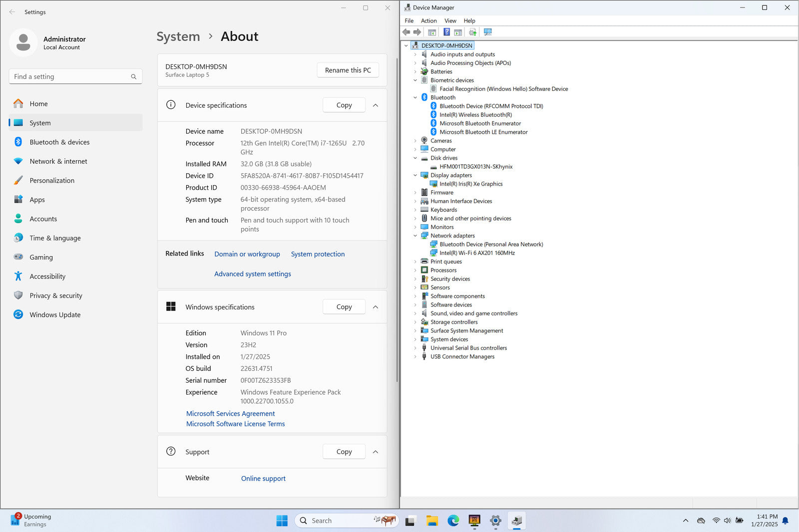799x532 pixels.
Task: Open the View menu in Device Manager
Action: pyautogui.click(x=450, y=20)
